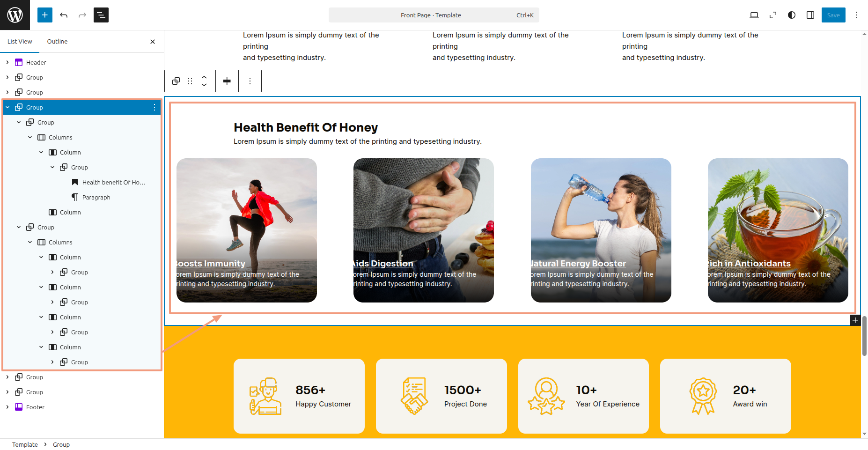
Task: Open the desktop view preview icon
Action: (x=754, y=15)
